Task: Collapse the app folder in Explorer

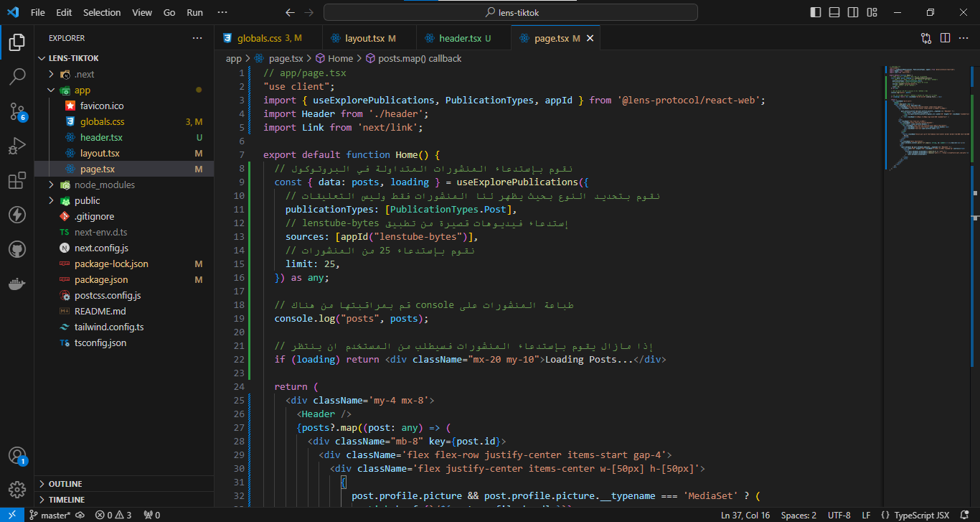Action: pyautogui.click(x=51, y=90)
